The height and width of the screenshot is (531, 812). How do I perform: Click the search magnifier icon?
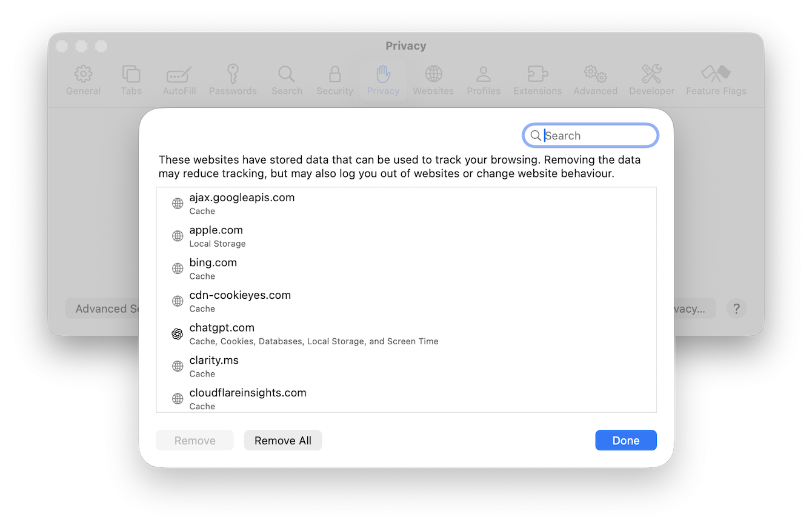click(x=535, y=136)
